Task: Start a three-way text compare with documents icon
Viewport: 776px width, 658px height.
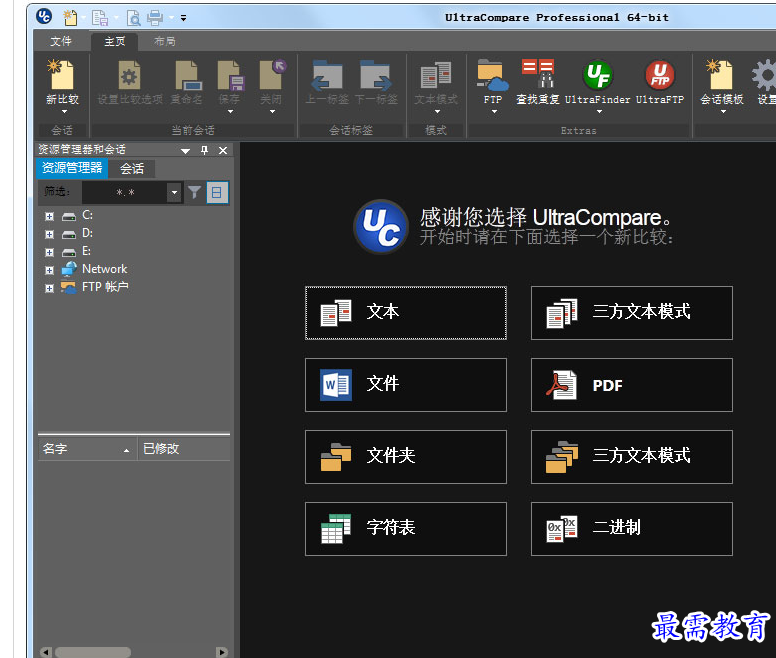Action: coord(631,313)
